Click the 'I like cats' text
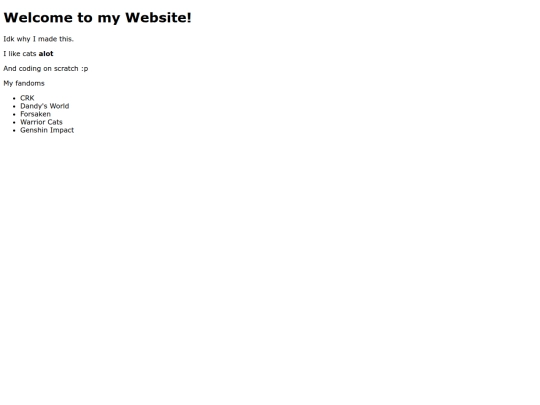 click(20, 54)
